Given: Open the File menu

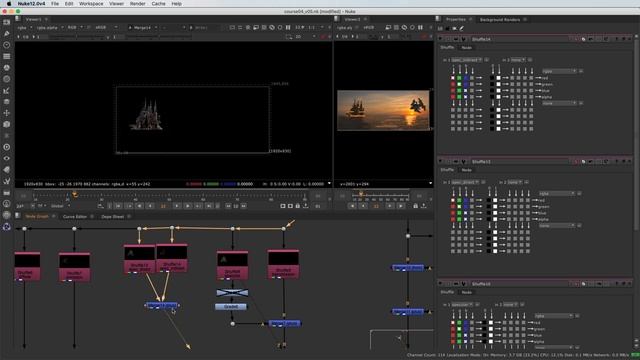Looking at the screenshot, I should 55,4.
